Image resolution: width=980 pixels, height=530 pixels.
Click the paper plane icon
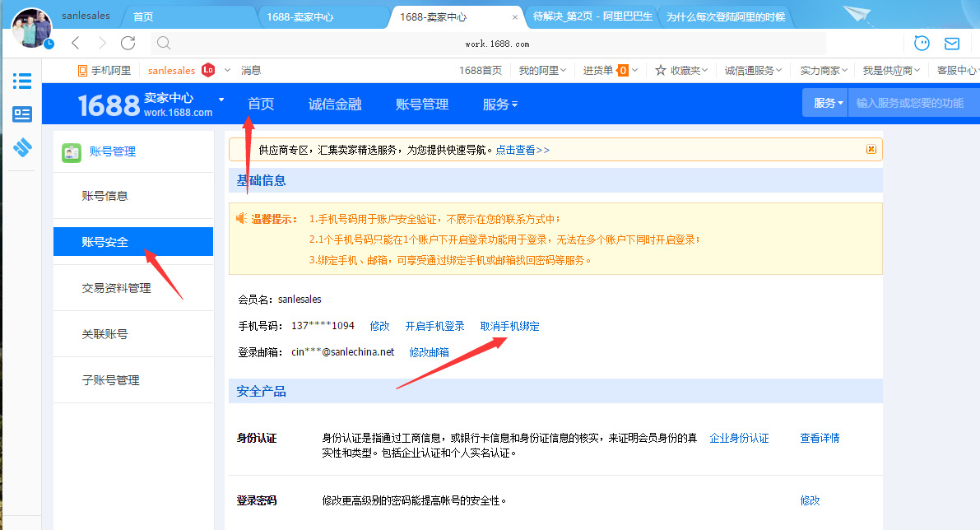[857, 13]
